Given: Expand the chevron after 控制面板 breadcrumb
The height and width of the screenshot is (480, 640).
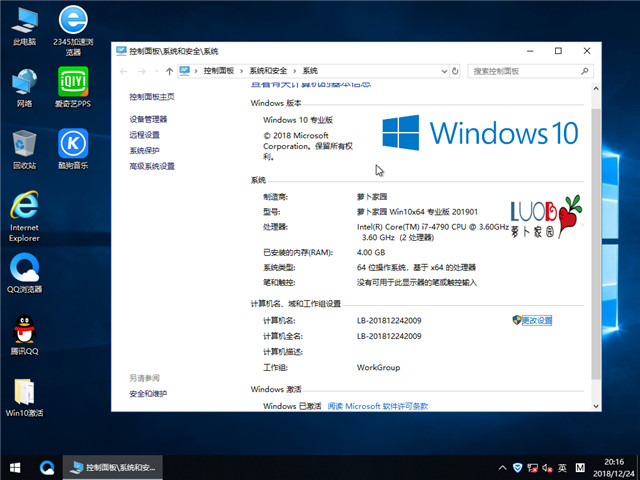Looking at the screenshot, I should [x=241, y=71].
